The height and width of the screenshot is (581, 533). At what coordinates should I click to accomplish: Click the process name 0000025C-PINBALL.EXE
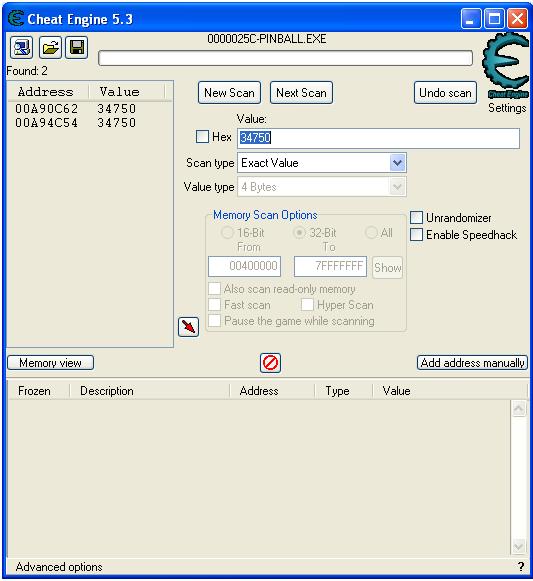(267, 39)
